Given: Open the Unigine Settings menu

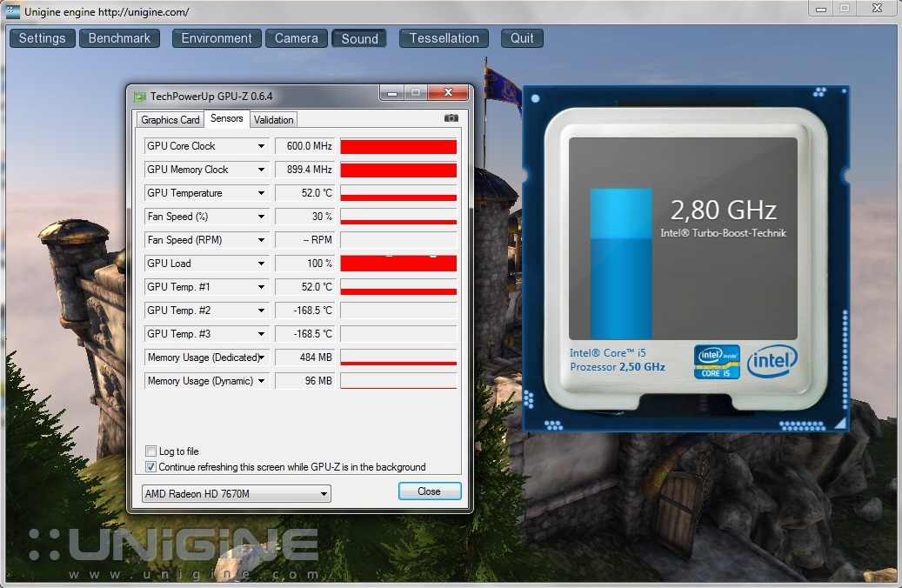Looking at the screenshot, I should (x=42, y=38).
